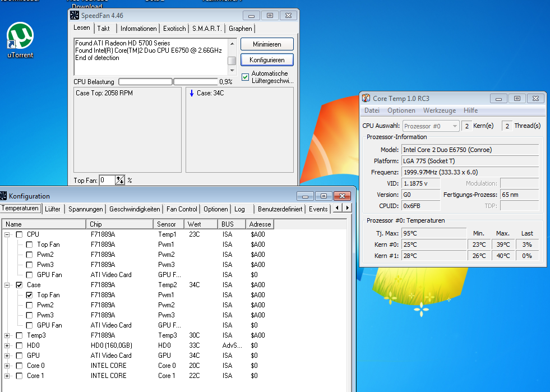Sort by the Chip column header
Screen dimensions: 550x392
coord(119,224)
